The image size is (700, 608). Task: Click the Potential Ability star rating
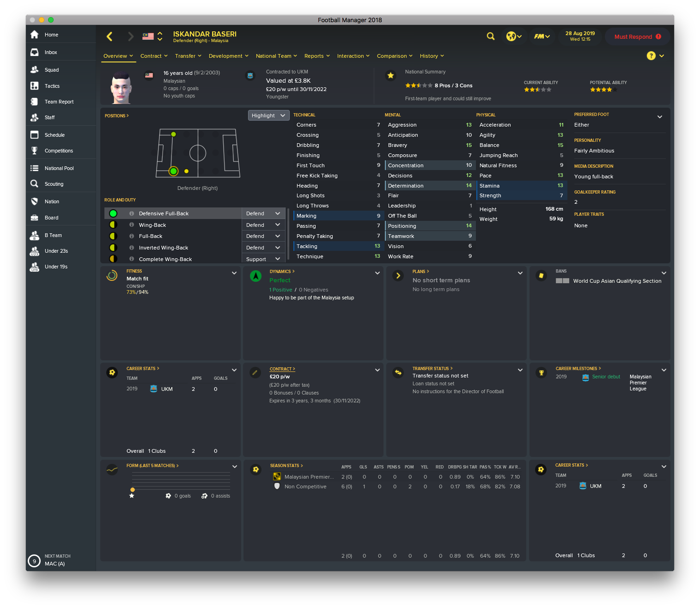coord(604,90)
